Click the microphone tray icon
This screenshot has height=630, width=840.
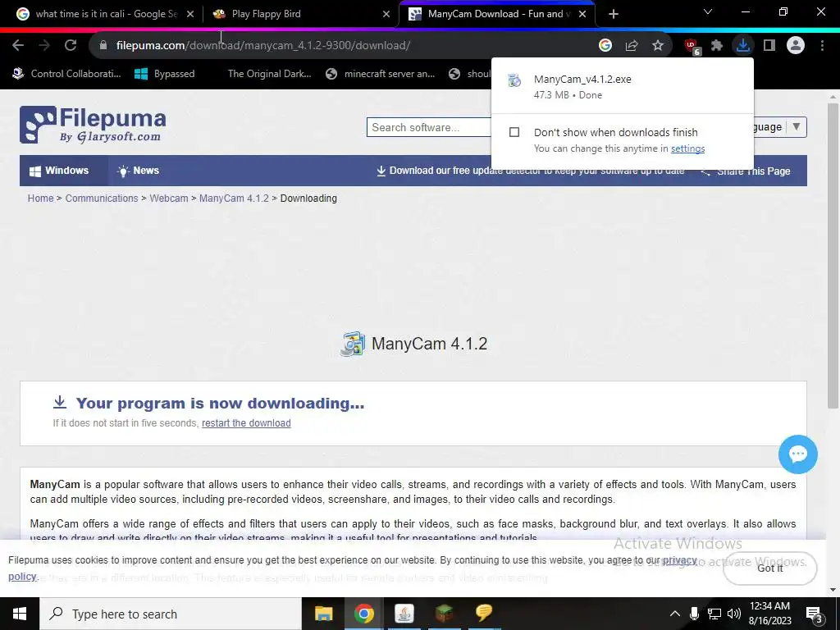pyautogui.click(x=694, y=614)
